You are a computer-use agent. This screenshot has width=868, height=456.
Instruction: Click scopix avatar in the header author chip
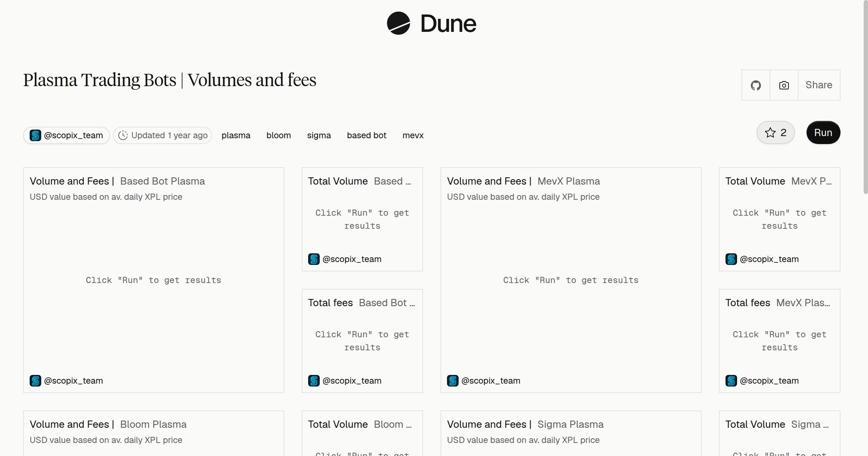click(x=35, y=135)
